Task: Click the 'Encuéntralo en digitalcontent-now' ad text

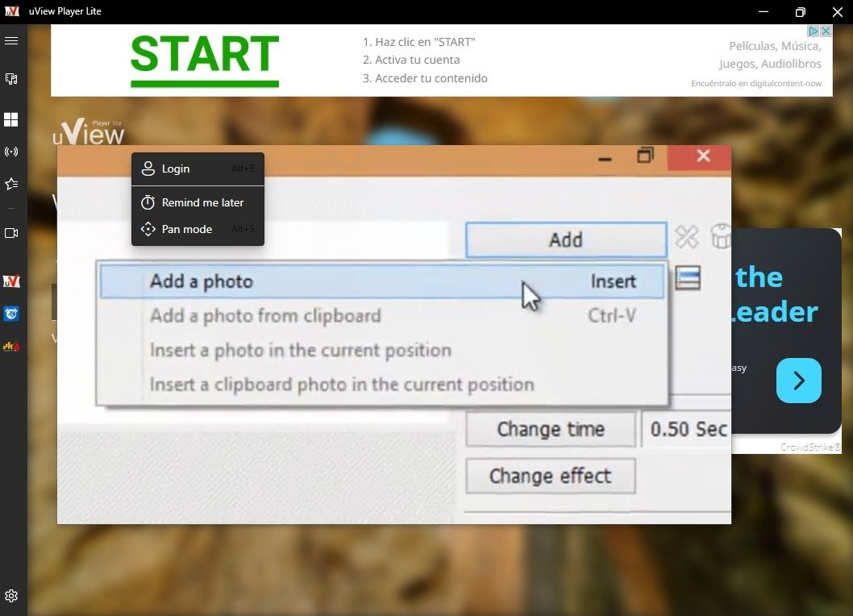Action: click(756, 83)
